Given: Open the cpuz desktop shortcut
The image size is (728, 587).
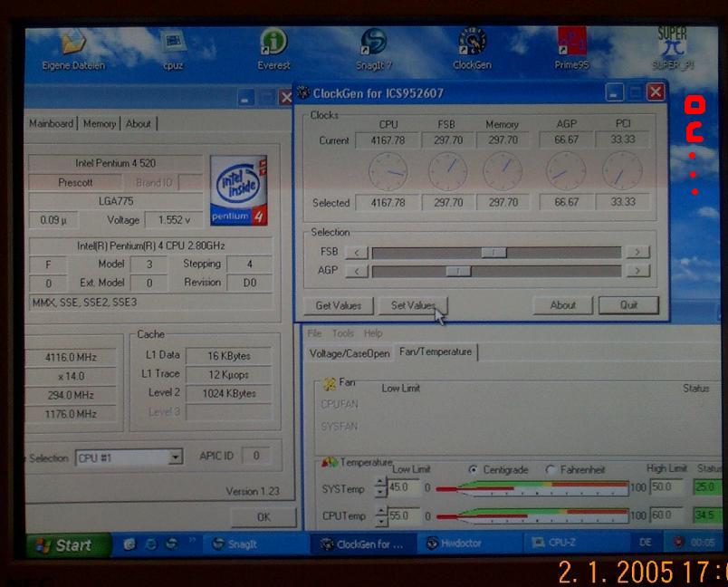Looking at the screenshot, I should coord(173,50).
